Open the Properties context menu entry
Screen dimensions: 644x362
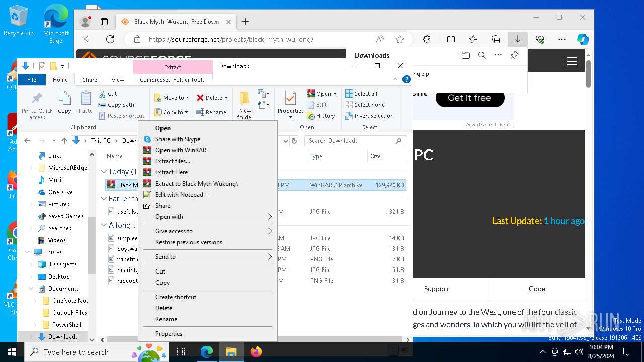169,334
